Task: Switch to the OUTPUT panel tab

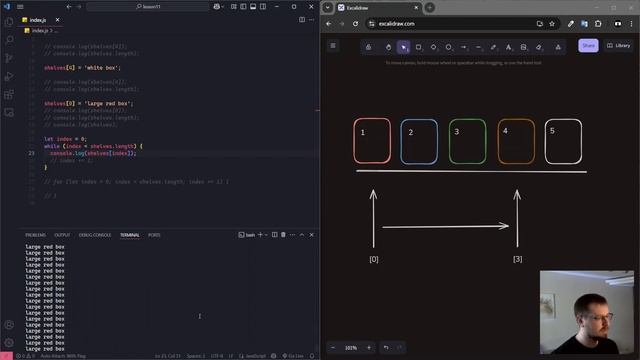Action: (62, 235)
